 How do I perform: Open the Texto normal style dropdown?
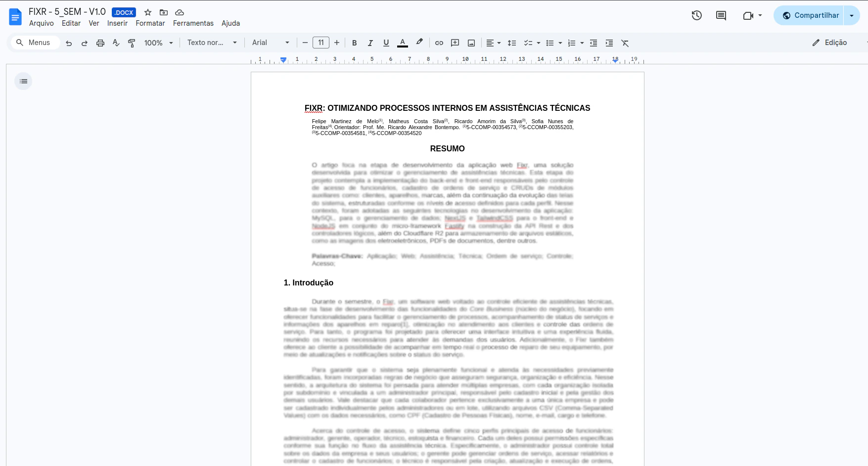212,43
